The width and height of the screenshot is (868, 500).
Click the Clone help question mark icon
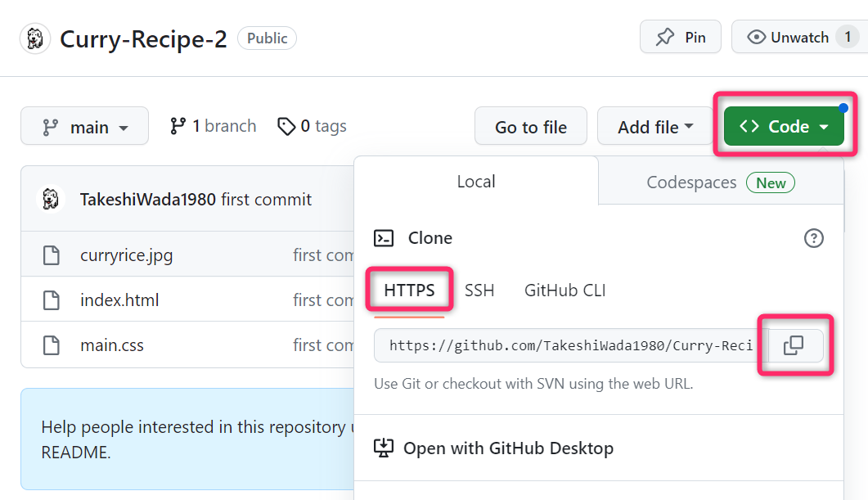coord(813,238)
